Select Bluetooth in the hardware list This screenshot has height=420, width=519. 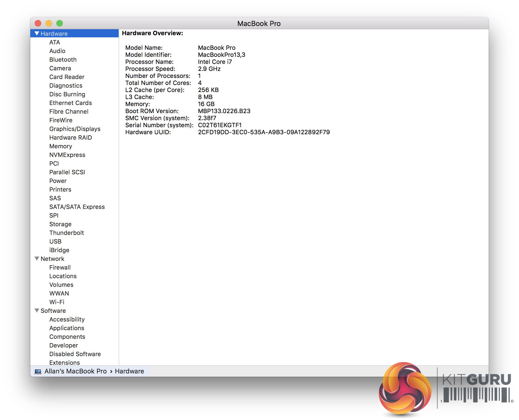click(x=63, y=60)
